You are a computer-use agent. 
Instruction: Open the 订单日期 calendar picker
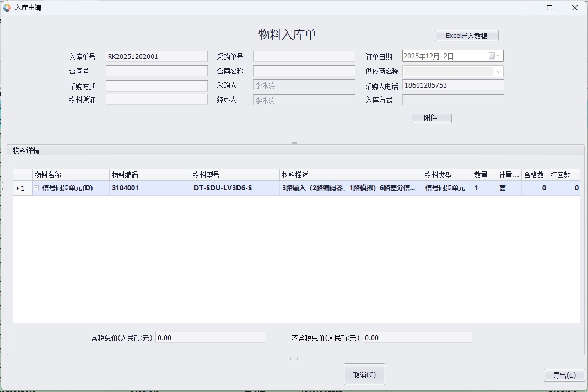494,56
